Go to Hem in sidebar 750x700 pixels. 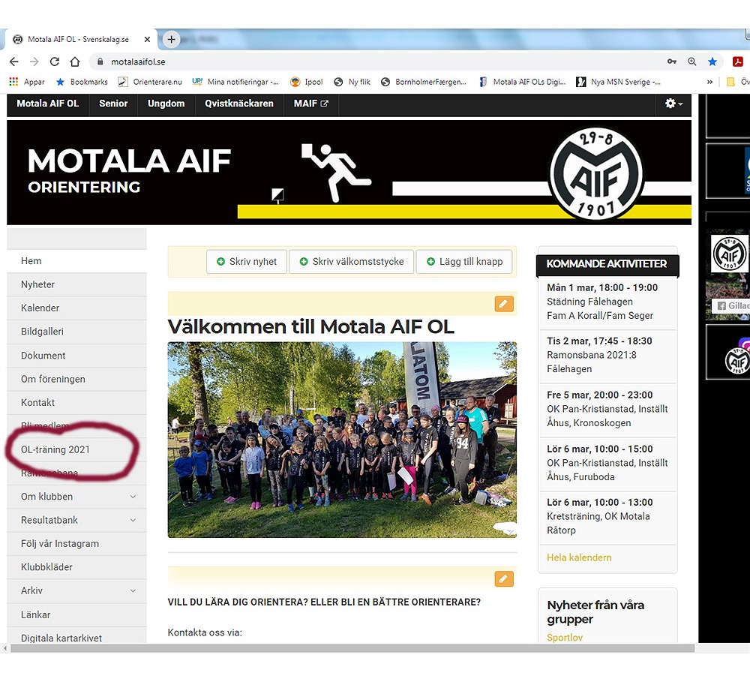(x=76, y=261)
